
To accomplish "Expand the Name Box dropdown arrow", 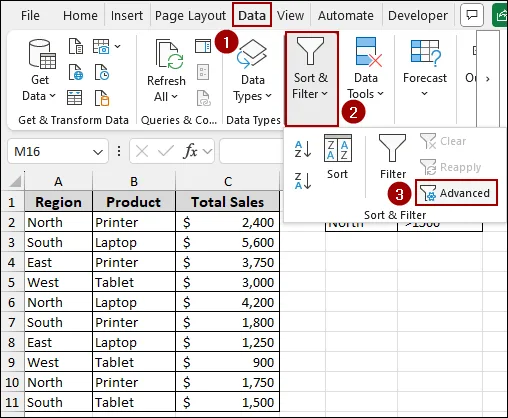I will [x=98, y=152].
